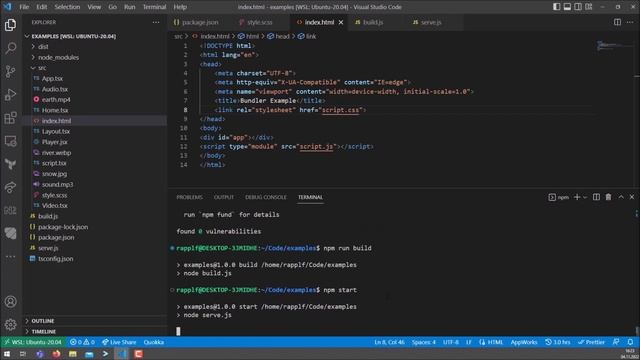
Task: Open the Extensions view
Action: [11, 118]
